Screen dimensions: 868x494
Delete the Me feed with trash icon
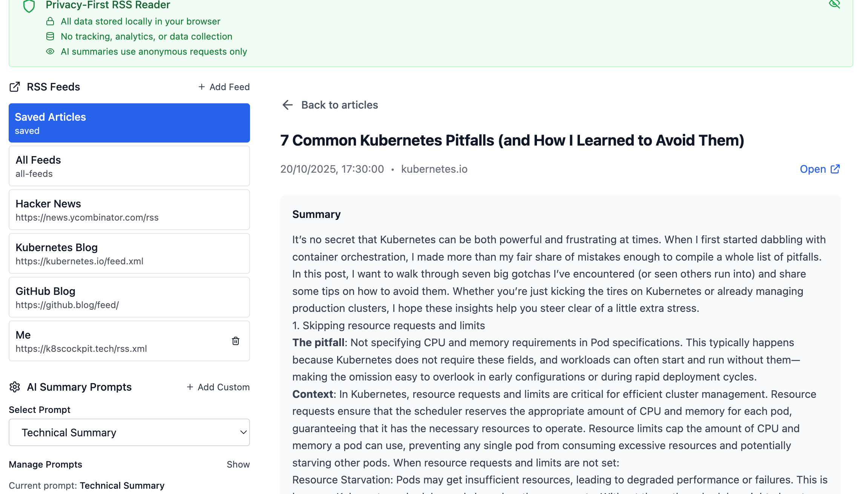pyautogui.click(x=236, y=341)
